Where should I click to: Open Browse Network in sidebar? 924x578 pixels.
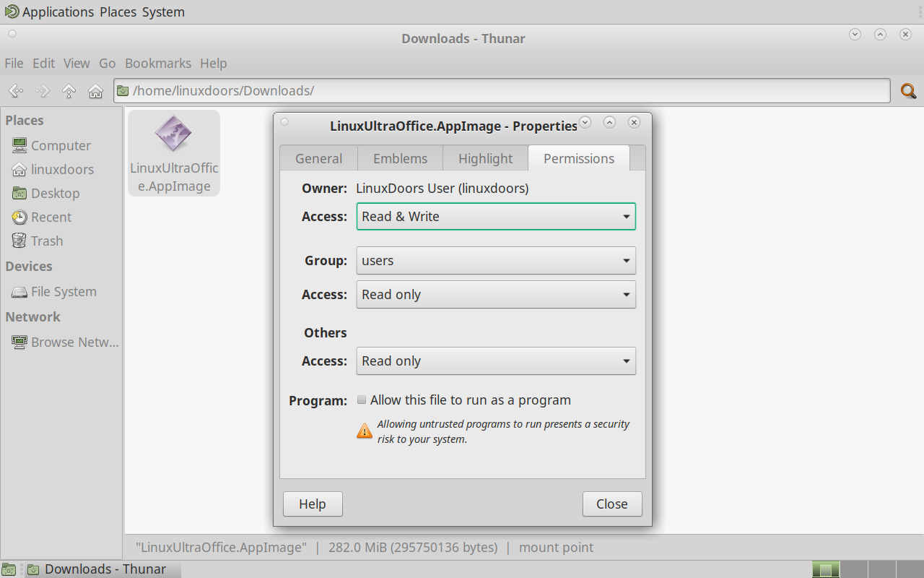coord(65,342)
